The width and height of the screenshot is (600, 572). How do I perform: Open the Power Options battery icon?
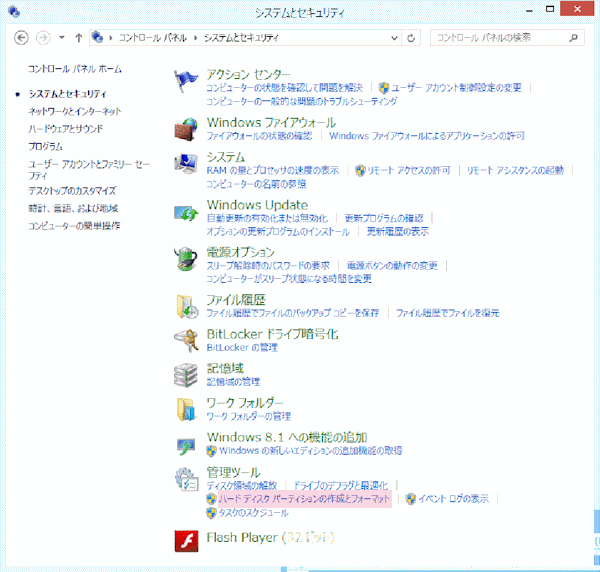(186, 258)
